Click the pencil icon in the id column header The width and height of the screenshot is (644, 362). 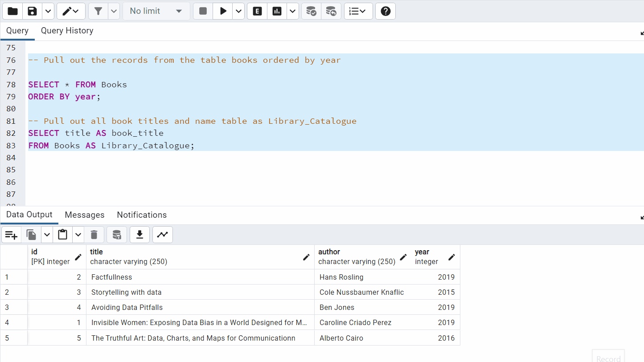coord(78,257)
